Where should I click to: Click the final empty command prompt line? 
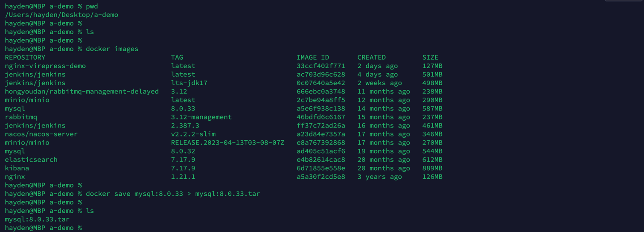pos(43,228)
